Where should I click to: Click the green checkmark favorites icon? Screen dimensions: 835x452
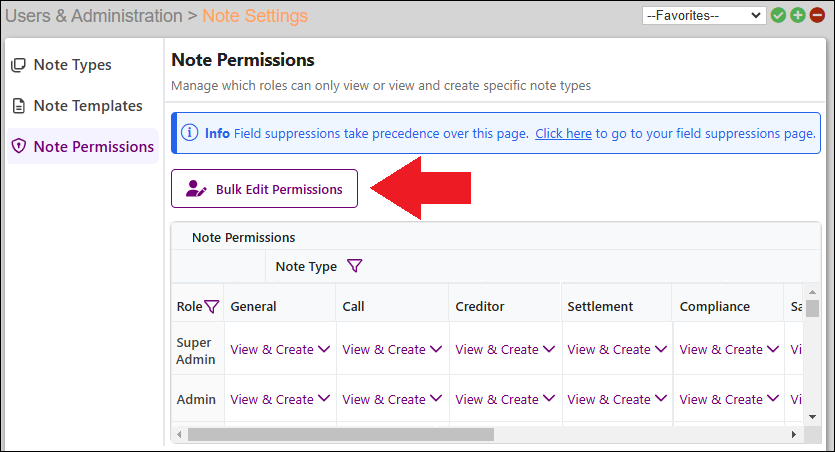pos(778,15)
